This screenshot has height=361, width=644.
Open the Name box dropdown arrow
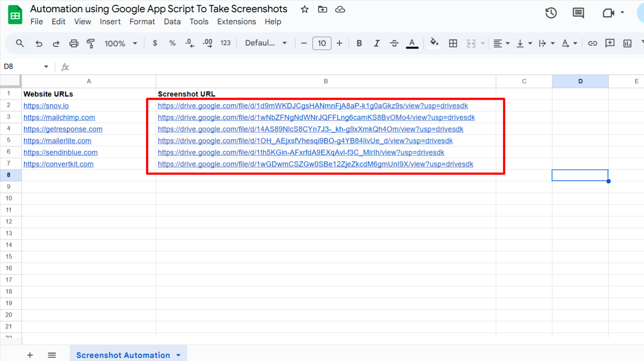(x=46, y=67)
